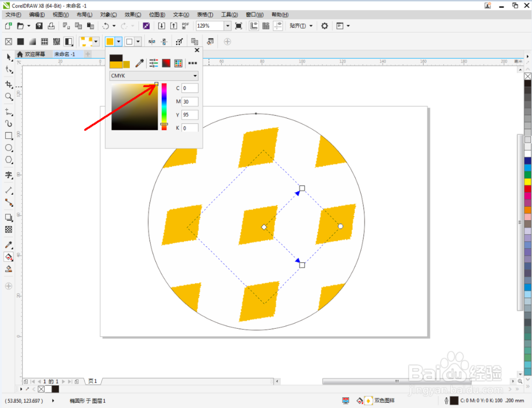Click the C value field showing 0
Viewport: 532px width, 408px height.
point(190,88)
